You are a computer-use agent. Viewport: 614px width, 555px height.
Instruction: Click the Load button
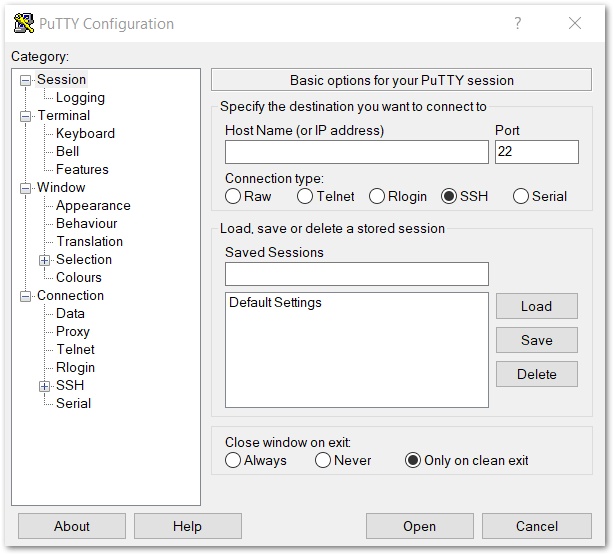(x=536, y=306)
